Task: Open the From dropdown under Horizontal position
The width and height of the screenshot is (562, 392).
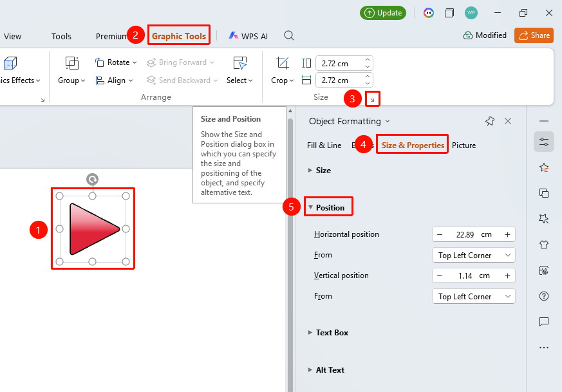Action: (473, 255)
